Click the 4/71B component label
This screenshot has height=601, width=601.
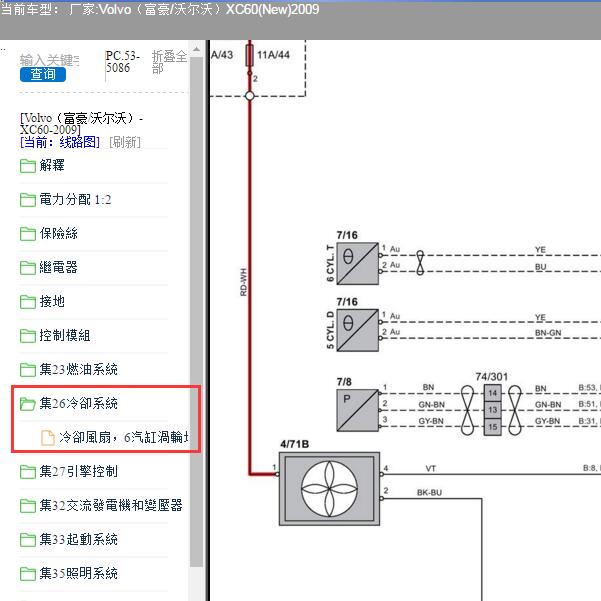click(294, 444)
